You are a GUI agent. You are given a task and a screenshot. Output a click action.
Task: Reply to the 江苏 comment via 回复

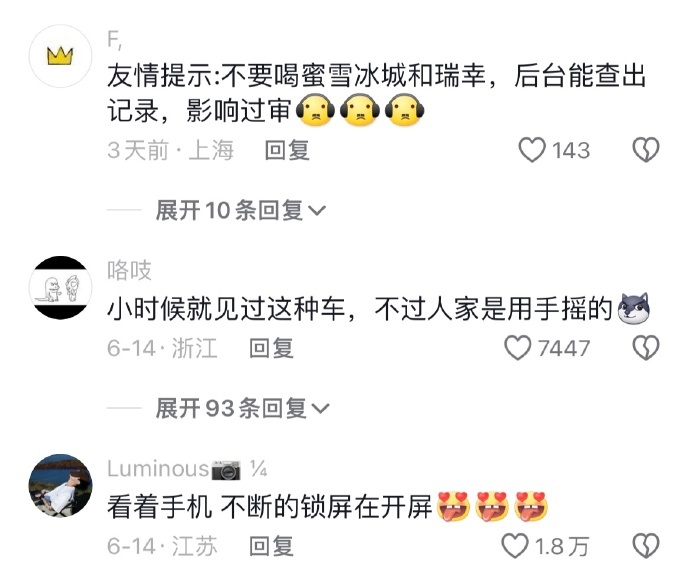[271, 546]
